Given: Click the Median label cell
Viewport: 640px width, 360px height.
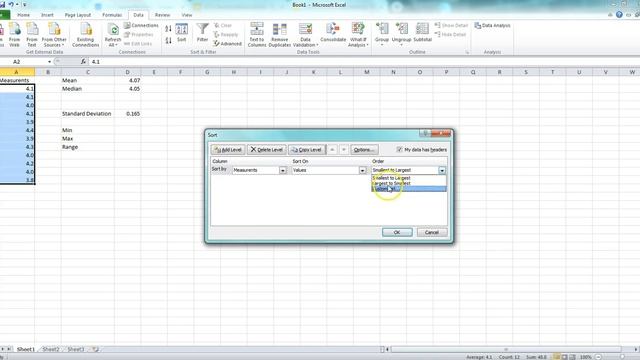Looking at the screenshot, I should coord(87,89).
